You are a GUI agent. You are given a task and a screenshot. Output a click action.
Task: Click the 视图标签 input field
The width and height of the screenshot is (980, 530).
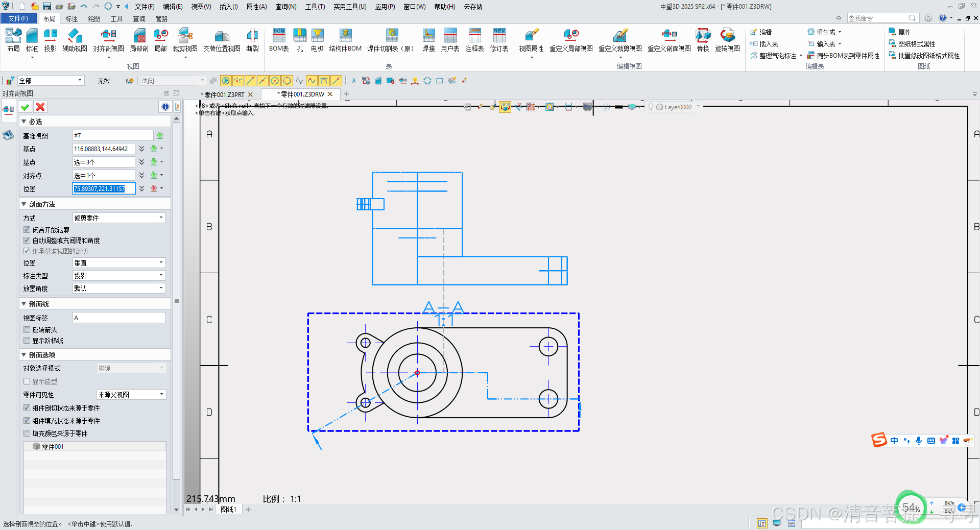119,318
